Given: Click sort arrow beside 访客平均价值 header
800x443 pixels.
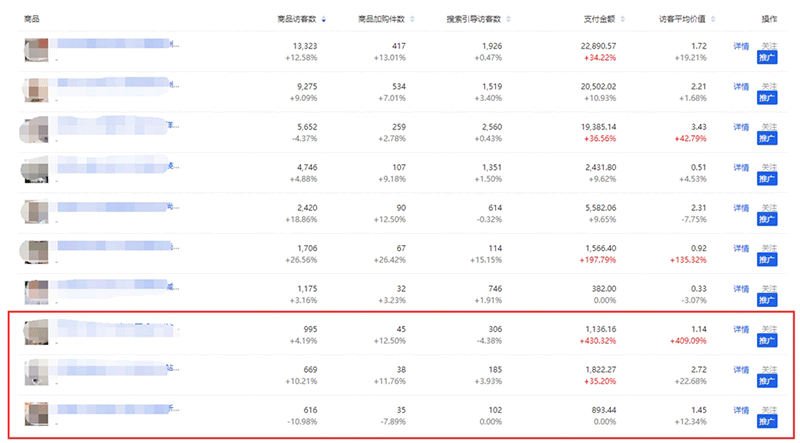Looking at the screenshot, I should pos(712,19).
